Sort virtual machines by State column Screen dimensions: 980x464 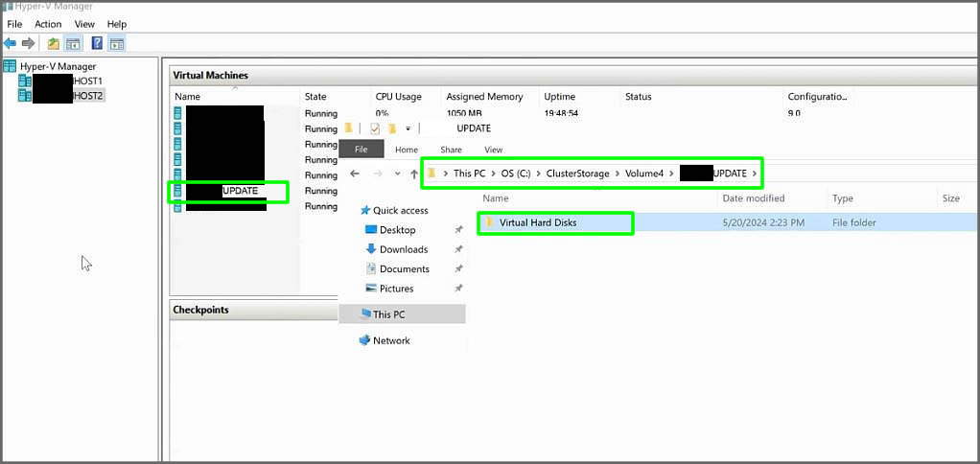pyautogui.click(x=315, y=97)
